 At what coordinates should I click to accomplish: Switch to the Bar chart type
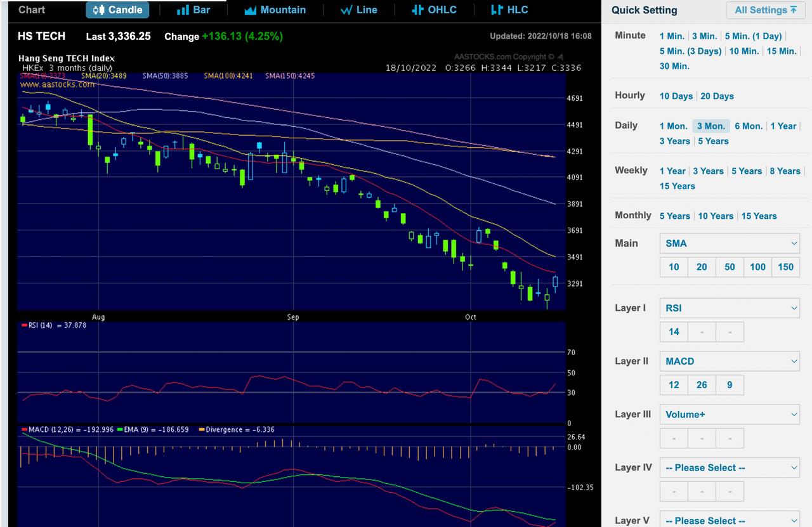point(193,10)
